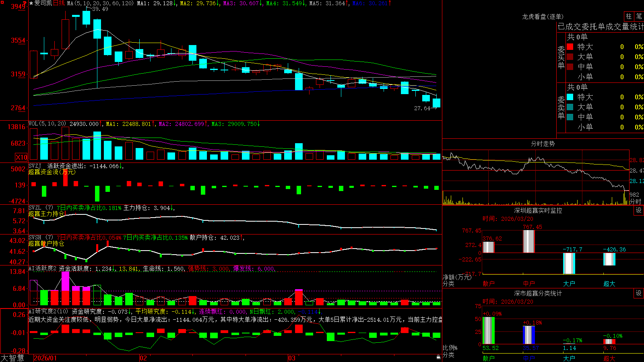This screenshot has height=362, width=644.
Task: Click the 27.64 low price label
Action: (x=422, y=108)
